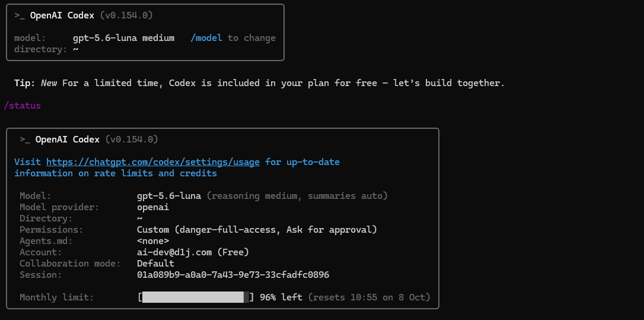
Task: Click the Agents.md value <none>
Action: coord(153,241)
